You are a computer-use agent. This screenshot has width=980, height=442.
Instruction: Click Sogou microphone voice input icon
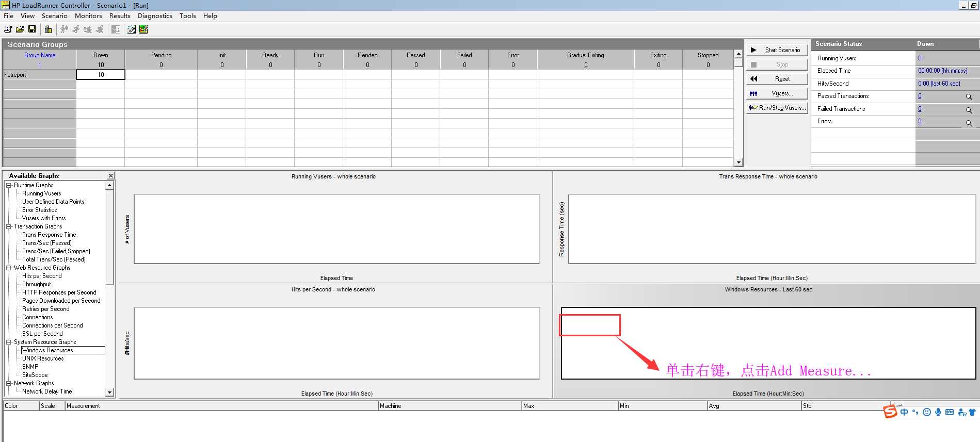coord(938,412)
